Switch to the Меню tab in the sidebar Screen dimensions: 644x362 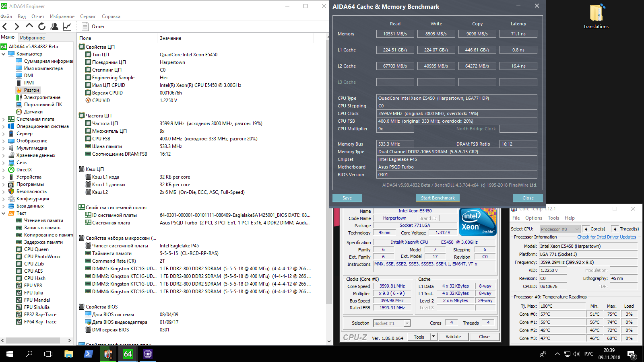(x=8, y=37)
